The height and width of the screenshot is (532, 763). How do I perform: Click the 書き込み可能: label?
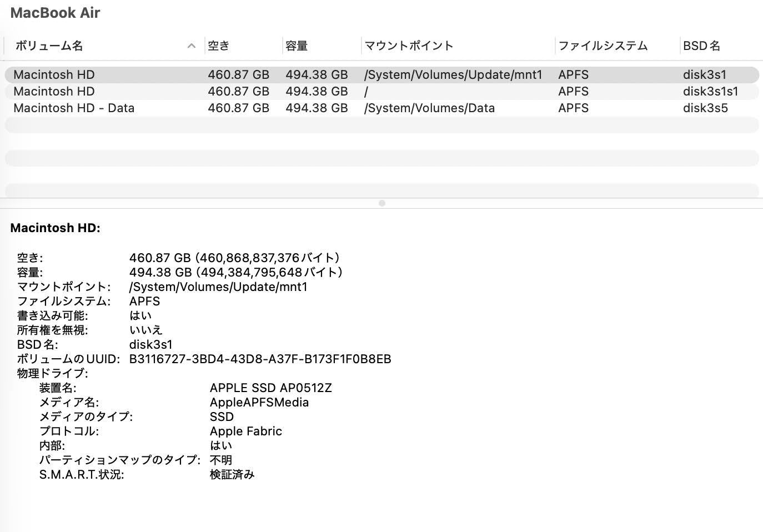click(52, 316)
